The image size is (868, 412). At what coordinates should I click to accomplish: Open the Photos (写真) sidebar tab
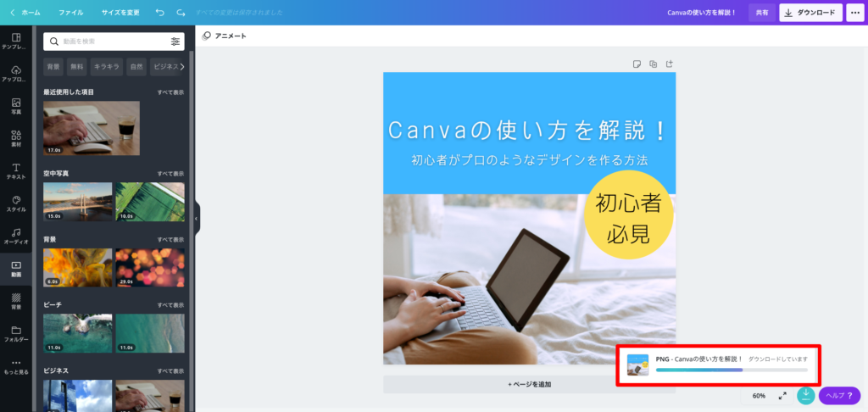click(16, 107)
